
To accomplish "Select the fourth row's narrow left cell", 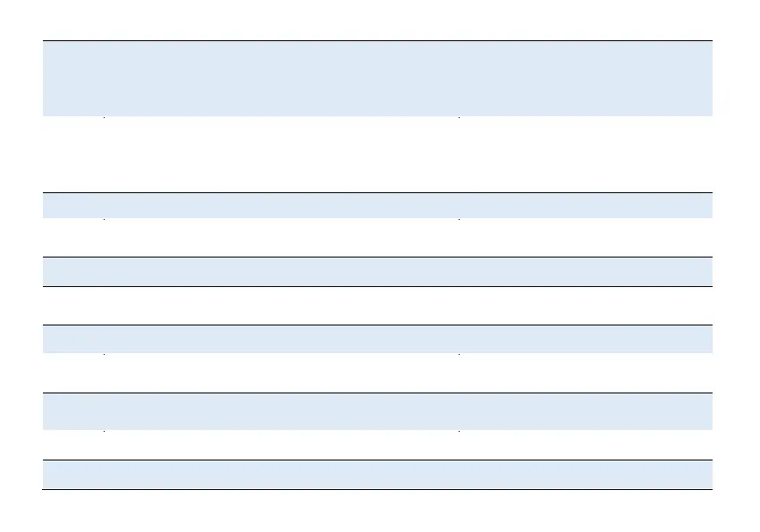I will (73, 237).
